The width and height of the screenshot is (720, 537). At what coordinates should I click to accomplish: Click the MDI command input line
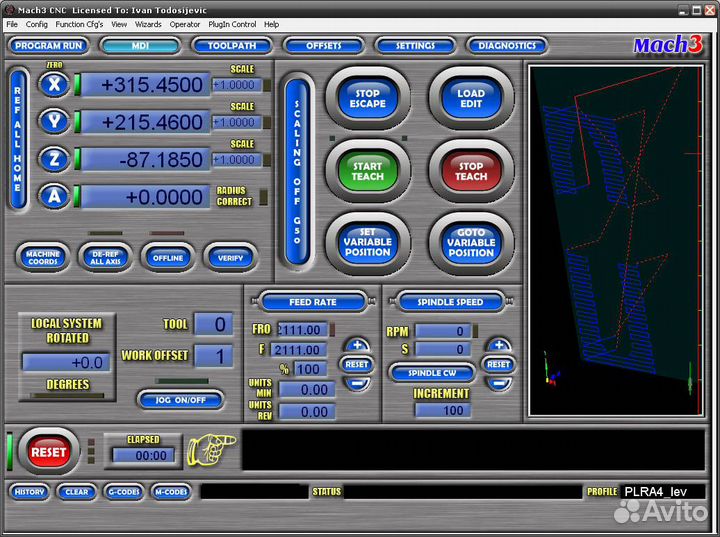(472, 449)
